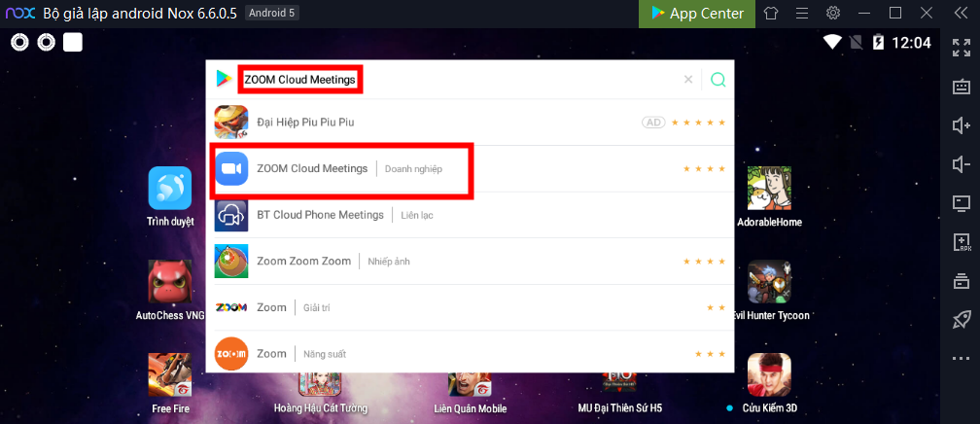Open AdorableHome app
The height and width of the screenshot is (424, 980).
(769, 195)
